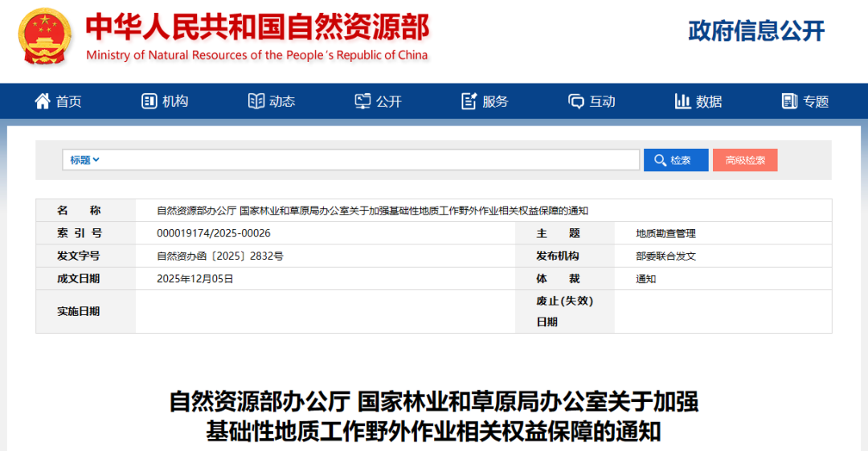Click the 实施日期 row label
This screenshot has width=868, height=451.
pyautogui.click(x=79, y=311)
